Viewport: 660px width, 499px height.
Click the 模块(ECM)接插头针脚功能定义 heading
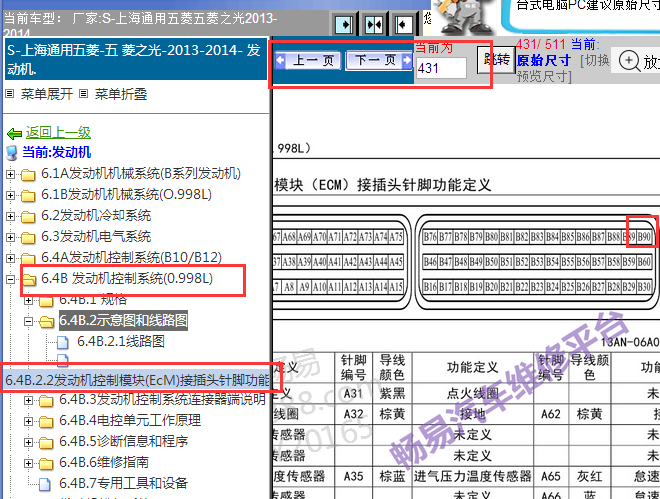click(383, 185)
